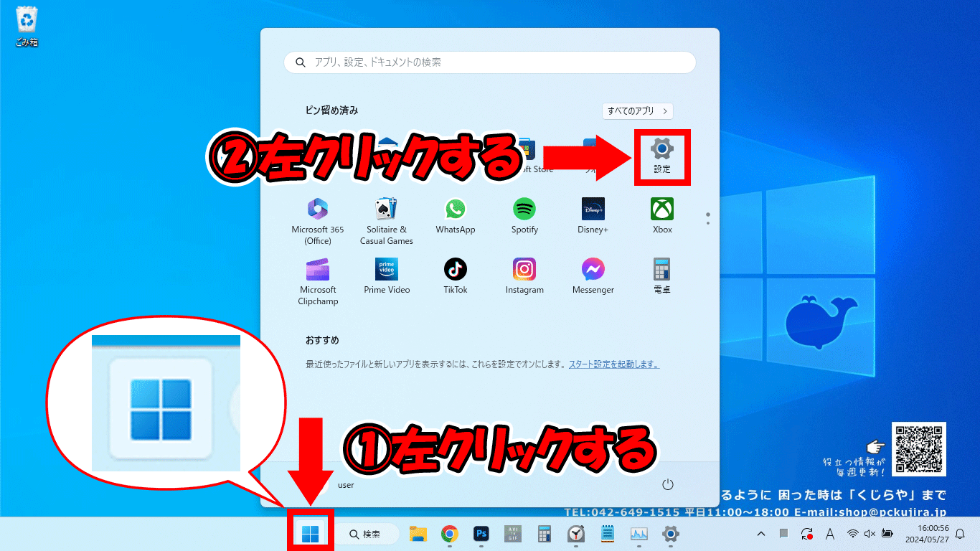Screen dimensions: 980x551
Task: Open Google Chrome from the taskbar
Action: click(450, 534)
